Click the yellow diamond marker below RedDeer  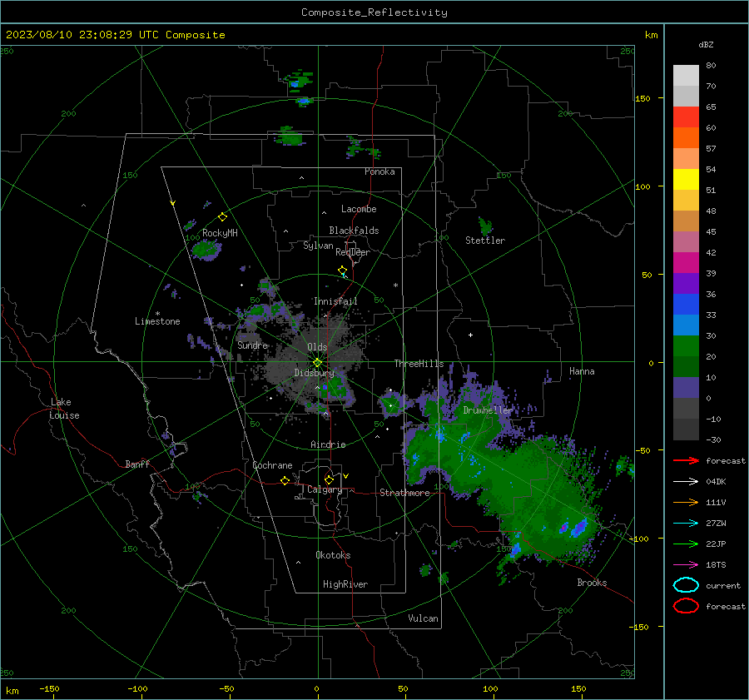coord(343,271)
